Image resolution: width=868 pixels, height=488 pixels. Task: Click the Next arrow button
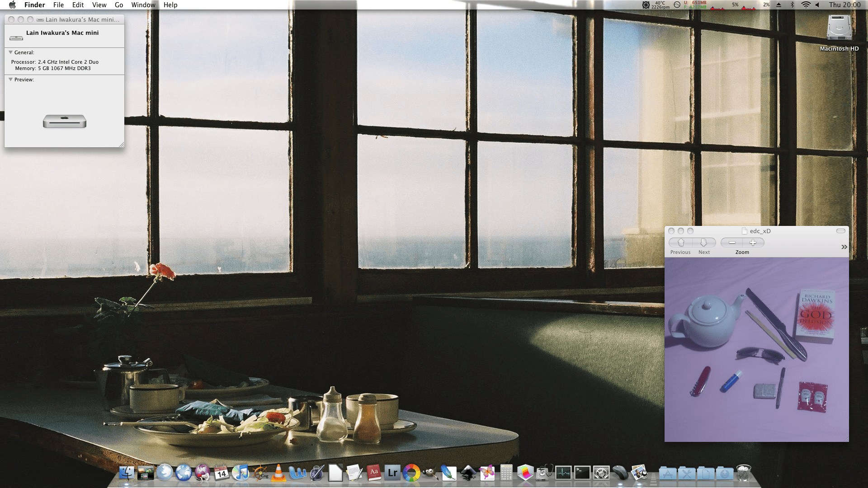click(703, 243)
